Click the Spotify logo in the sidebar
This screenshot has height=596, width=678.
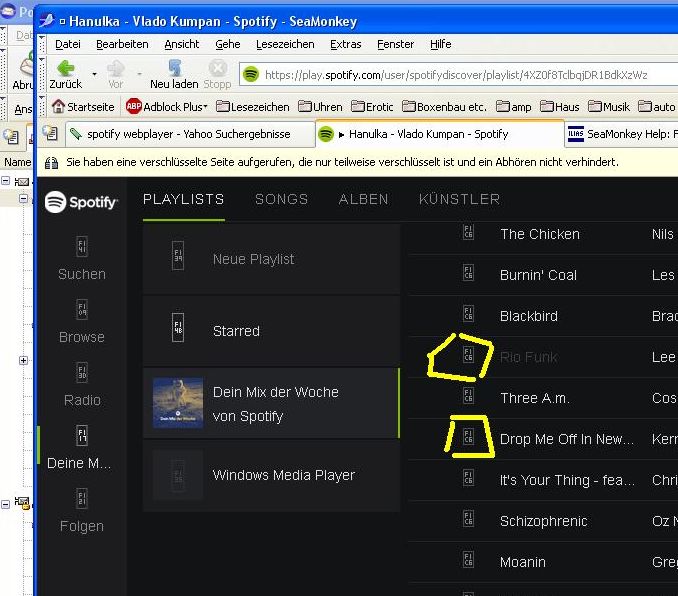click(81, 202)
